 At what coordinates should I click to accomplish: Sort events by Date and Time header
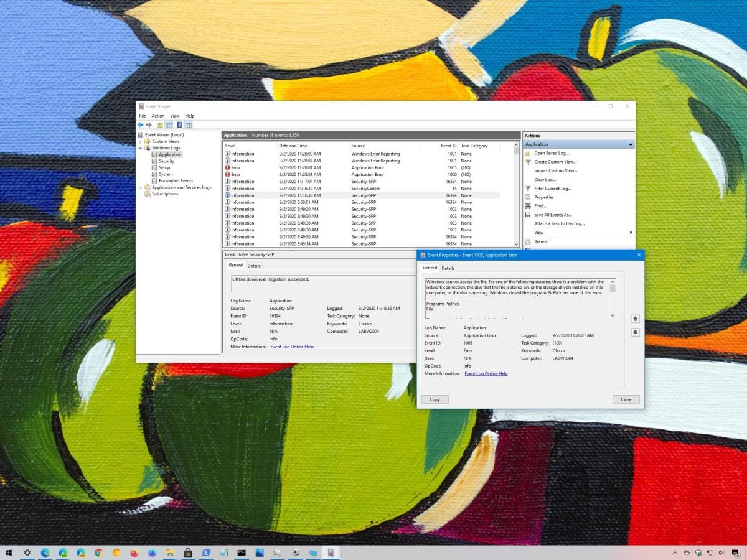click(x=314, y=146)
